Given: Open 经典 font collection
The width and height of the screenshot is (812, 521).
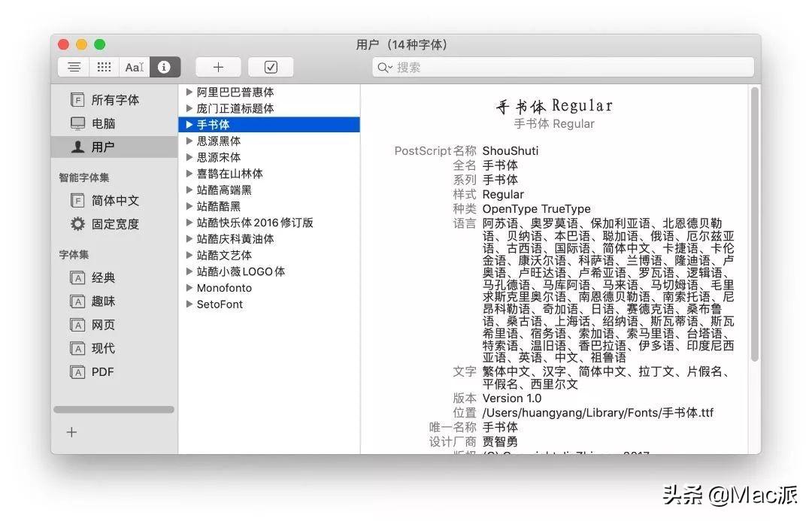Looking at the screenshot, I should coord(114,277).
